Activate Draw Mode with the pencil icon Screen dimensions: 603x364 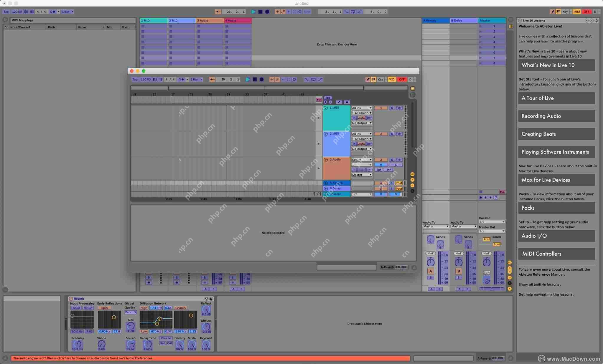click(x=553, y=12)
